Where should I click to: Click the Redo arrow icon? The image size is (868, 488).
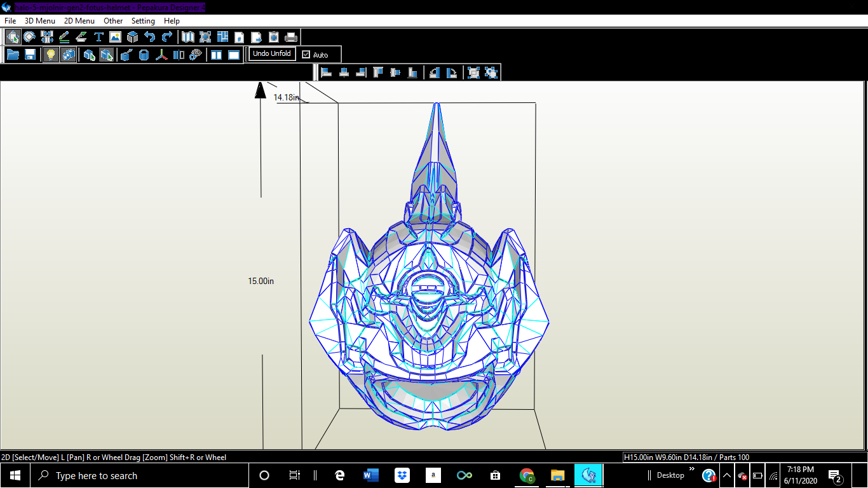tap(166, 37)
